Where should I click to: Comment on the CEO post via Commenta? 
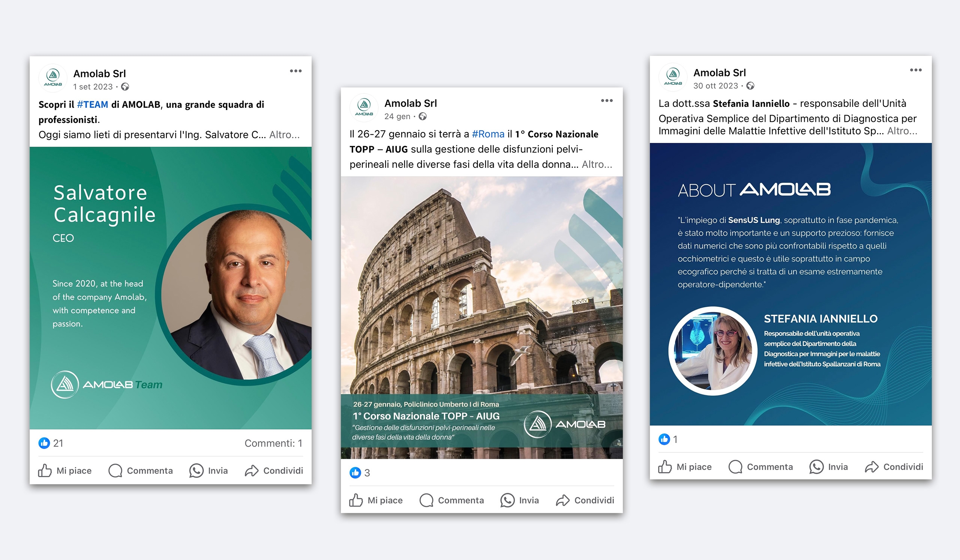(x=141, y=470)
